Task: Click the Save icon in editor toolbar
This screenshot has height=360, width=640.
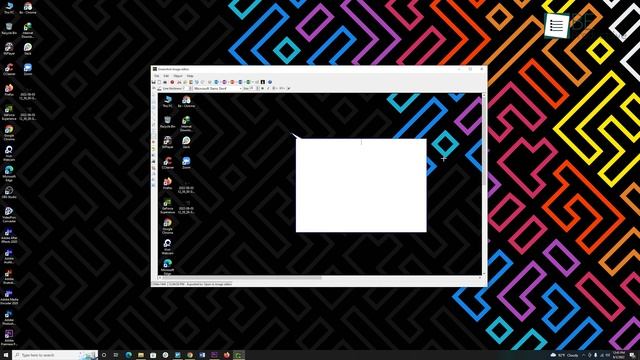Action: pyautogui.click(x=154, y=82)
